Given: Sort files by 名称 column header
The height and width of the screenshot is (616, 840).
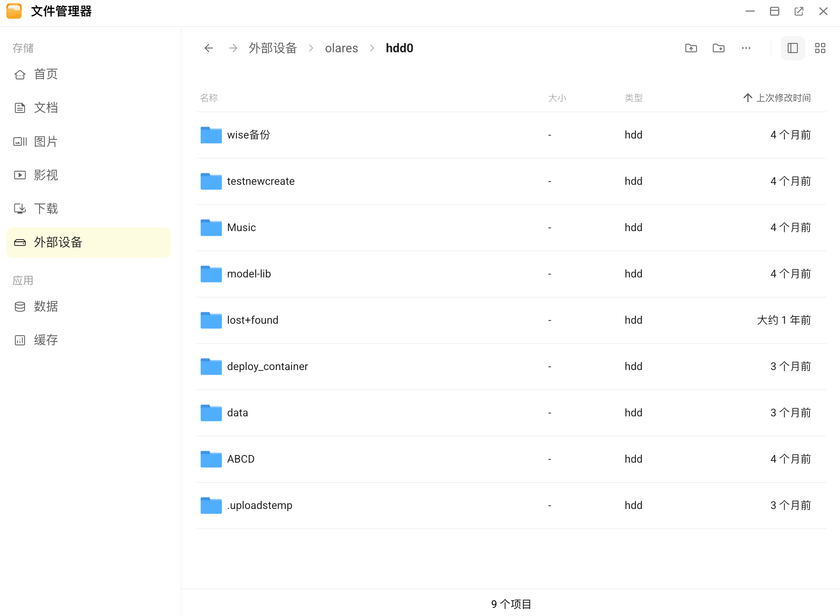Looking at the screenshot, I should coord(209,98).
